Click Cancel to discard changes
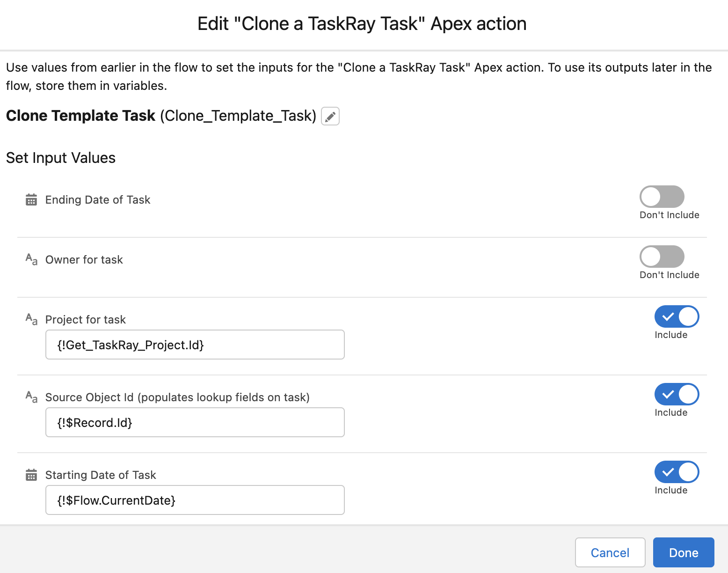 (610, 552)
